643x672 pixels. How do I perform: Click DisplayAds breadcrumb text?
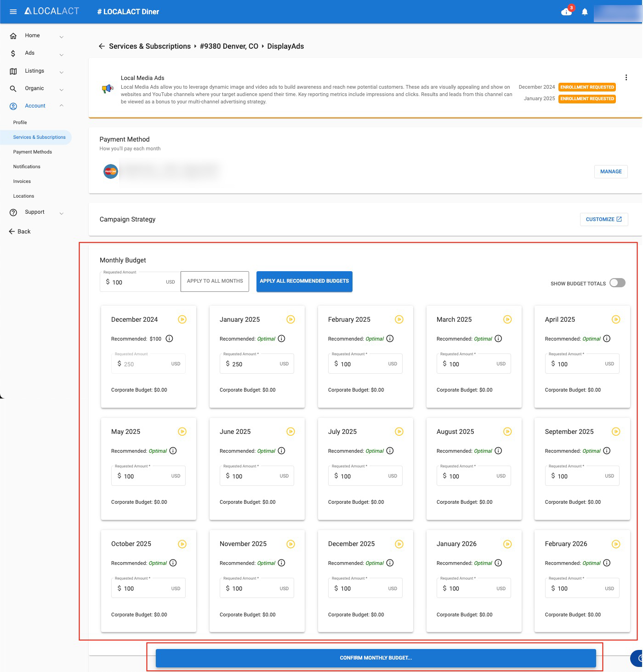pos(285,46)
